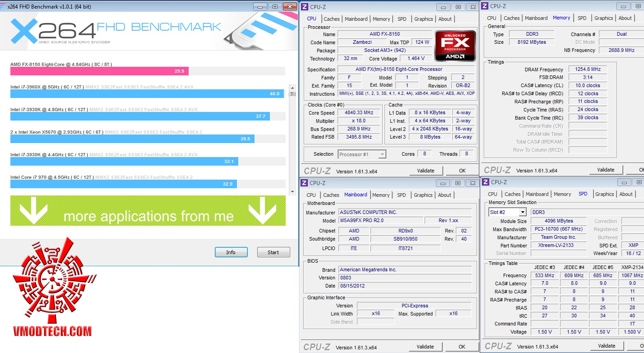This screenshot has height=353, width=644.
Task: Click the "Intel Core i7 970 @ 4.5GHz" label
Action: pyautogui.click(x=52, y=177)
